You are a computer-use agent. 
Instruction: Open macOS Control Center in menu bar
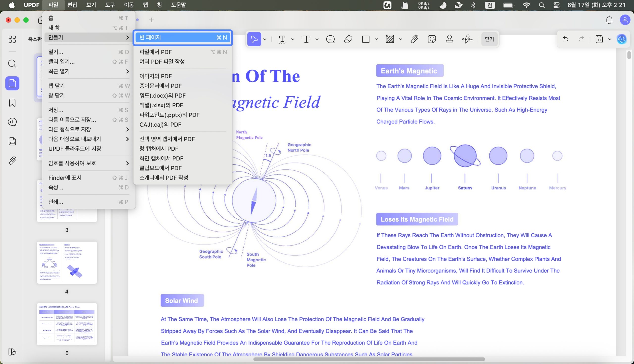click(556, 5)
